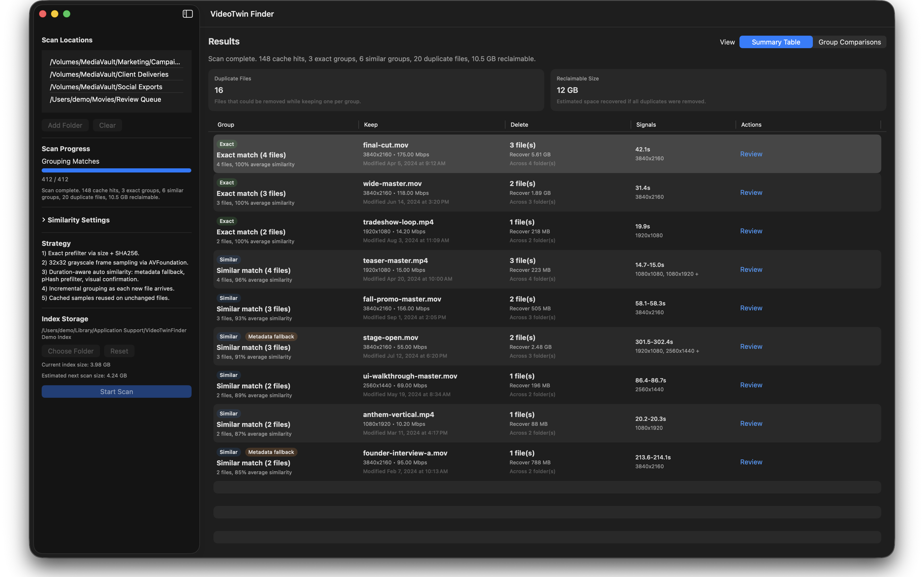This screenshot has height=577, width=924.
Task: Clear all scan locations
Action: click(107, 125)
